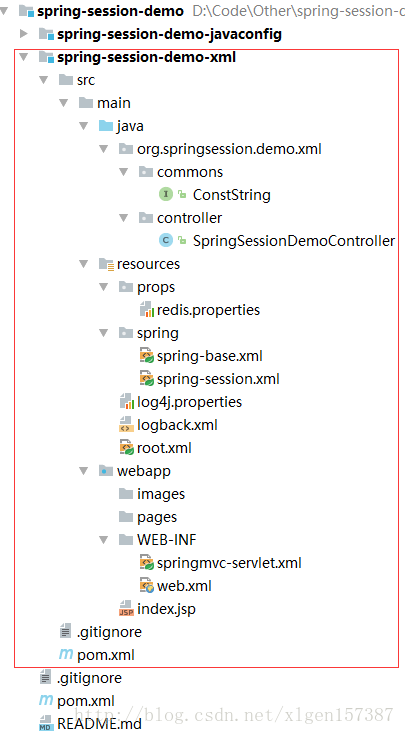Select the spring folder label
The height and width of the screenshot is (735, 405).
tap(158, 333)
